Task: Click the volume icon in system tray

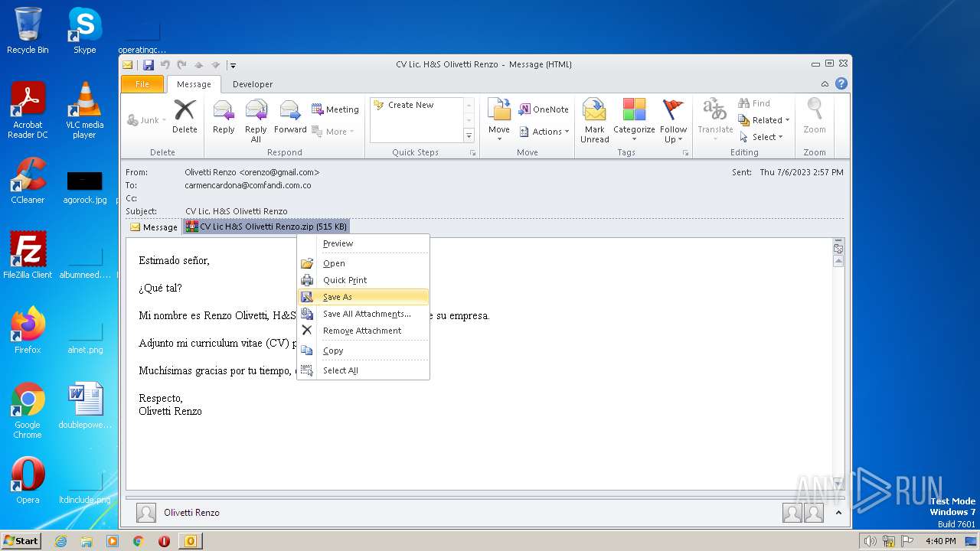Action: 871,541
